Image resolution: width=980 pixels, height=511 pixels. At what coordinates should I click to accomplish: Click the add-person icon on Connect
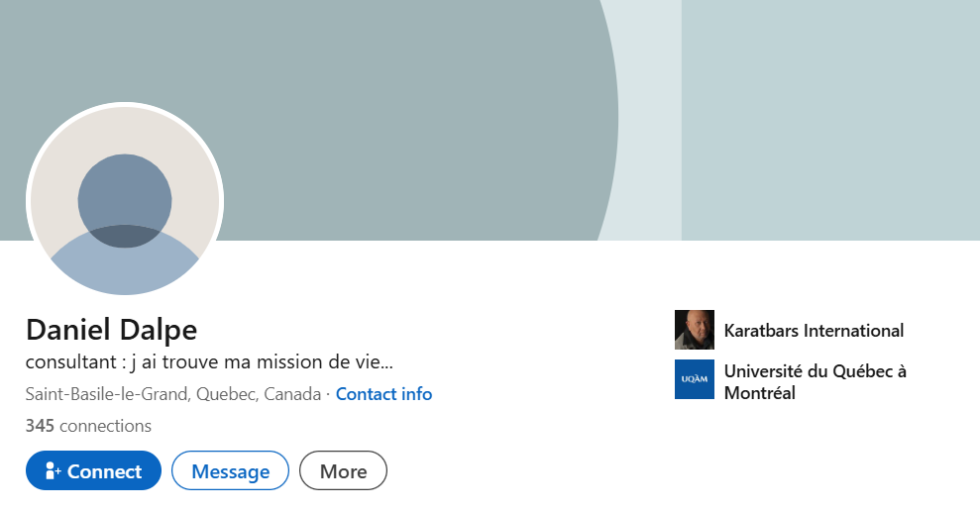point(54,471)
